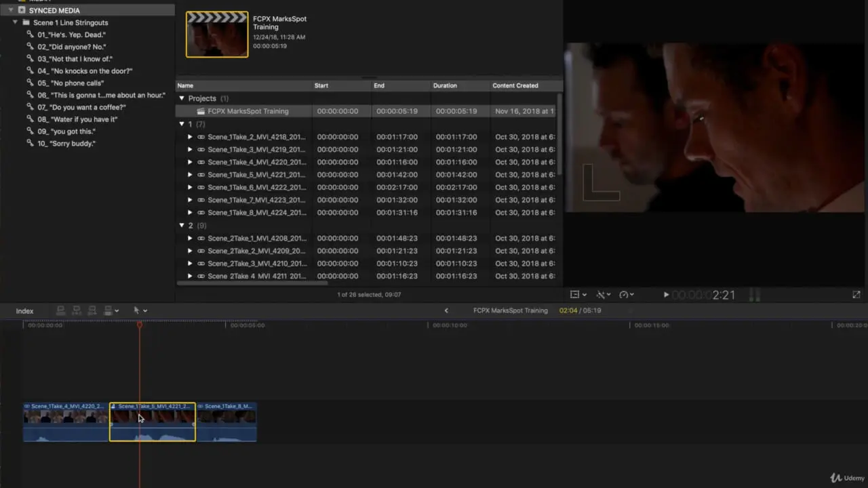Select Scene_1Take_6_MVI_4222 clip name
The image size is (868, 488).
point(256,187)
